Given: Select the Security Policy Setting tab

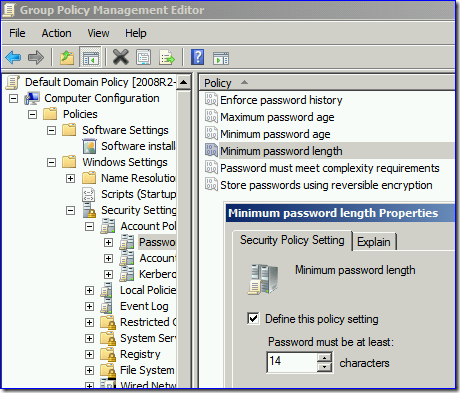Looking at the screenshot, I should (x=292, y=240).
